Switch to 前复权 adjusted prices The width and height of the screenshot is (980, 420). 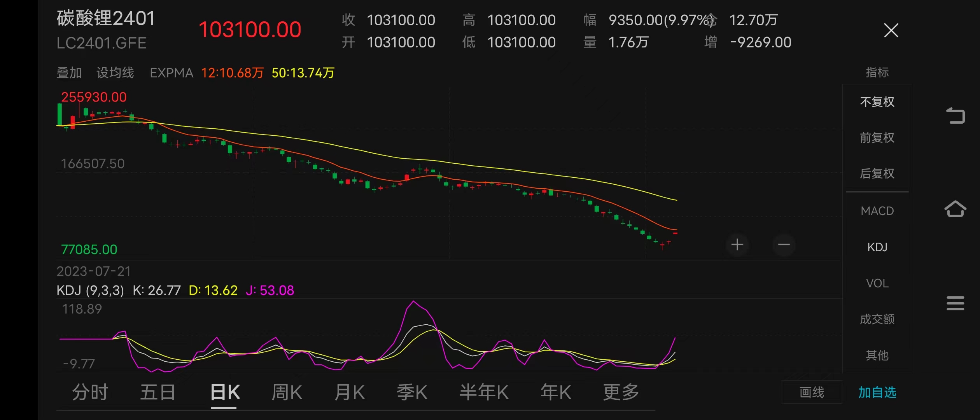[x=877, y=138]
